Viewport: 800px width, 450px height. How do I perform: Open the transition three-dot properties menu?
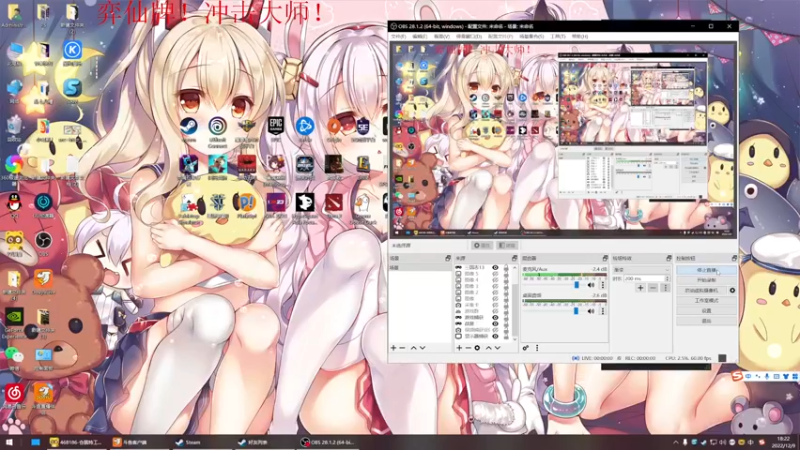coord(665,288)
